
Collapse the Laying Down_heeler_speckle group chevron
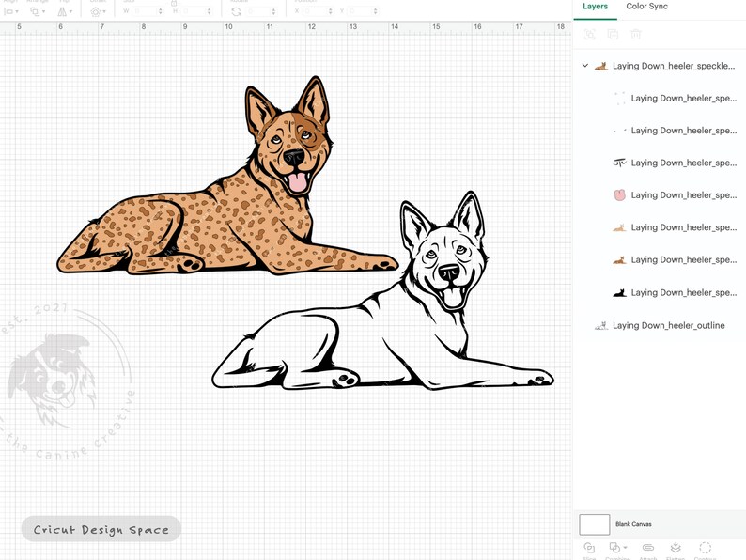coord(585,66)
